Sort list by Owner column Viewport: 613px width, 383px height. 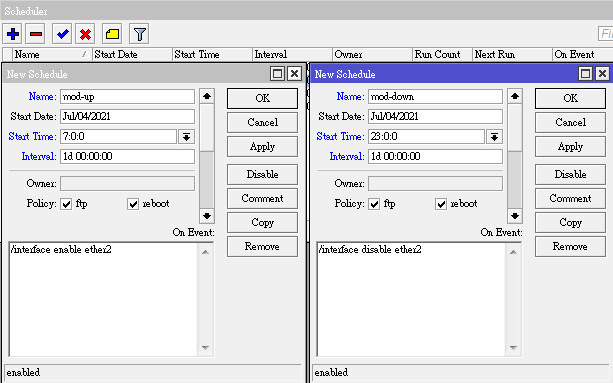pos(373,54)
